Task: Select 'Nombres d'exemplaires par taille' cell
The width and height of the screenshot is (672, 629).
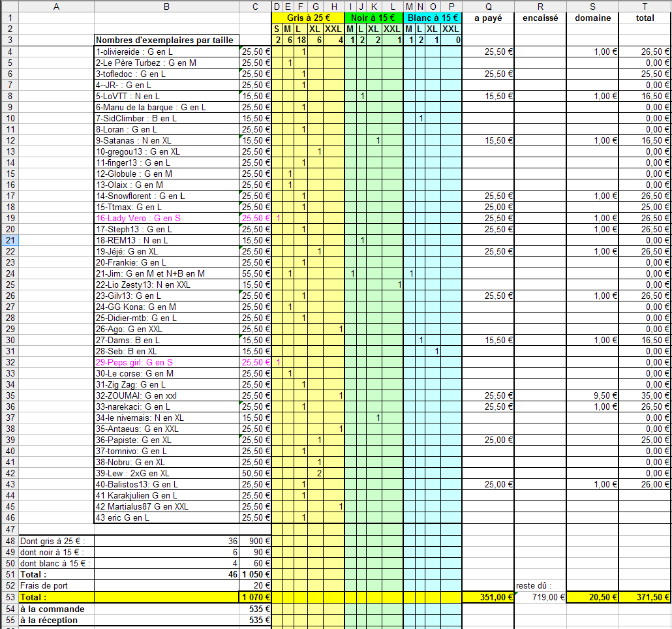Action: (x=166, y=40)
